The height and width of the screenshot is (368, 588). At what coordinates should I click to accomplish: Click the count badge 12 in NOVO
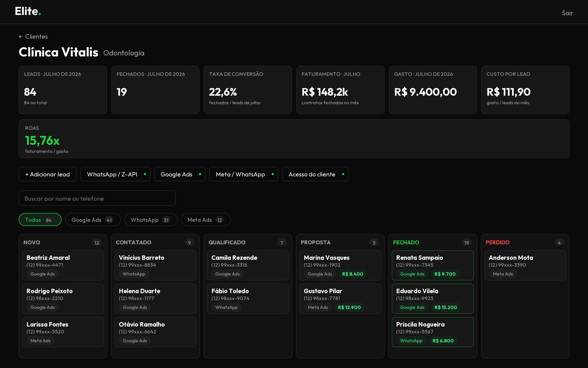[x=97, y=243]
